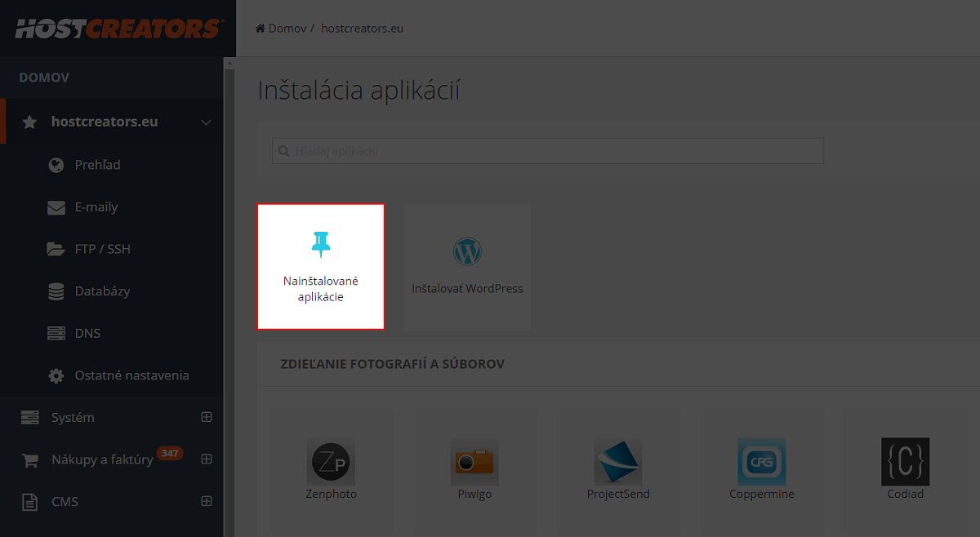Open Inštalovať WordPress tile
980x537 pixels.
pos(467,267)
